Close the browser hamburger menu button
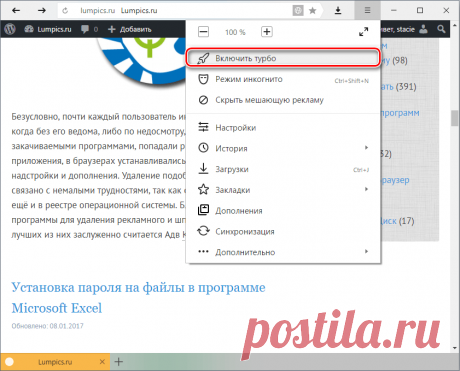Screen dimensions: 460x371 pyautogui.click(x=367, y=11)
